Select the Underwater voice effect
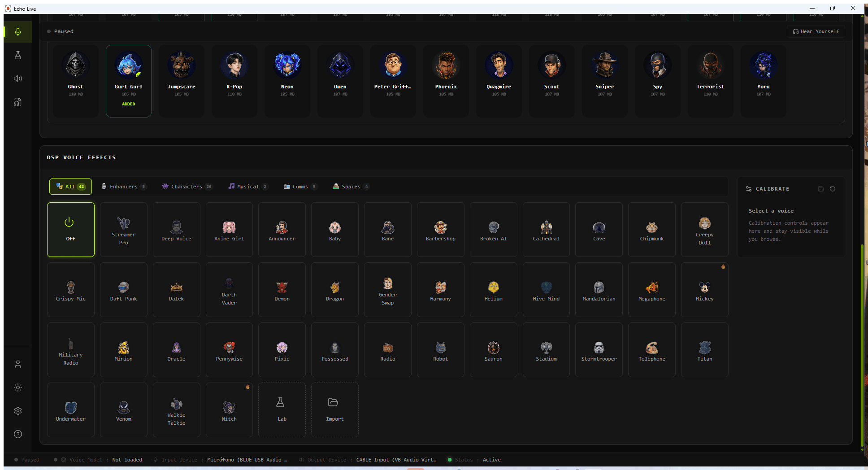Viewport: 868px width, 470px height. click(x=71, y=410)
